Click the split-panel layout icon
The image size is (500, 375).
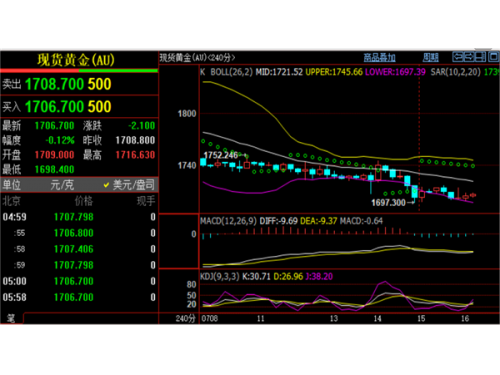pos(480,57)
